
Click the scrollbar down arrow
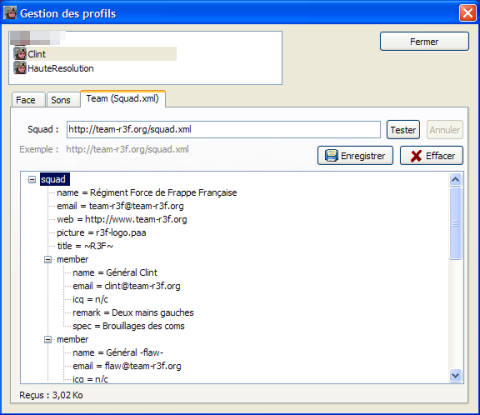[x=455, y=376]
